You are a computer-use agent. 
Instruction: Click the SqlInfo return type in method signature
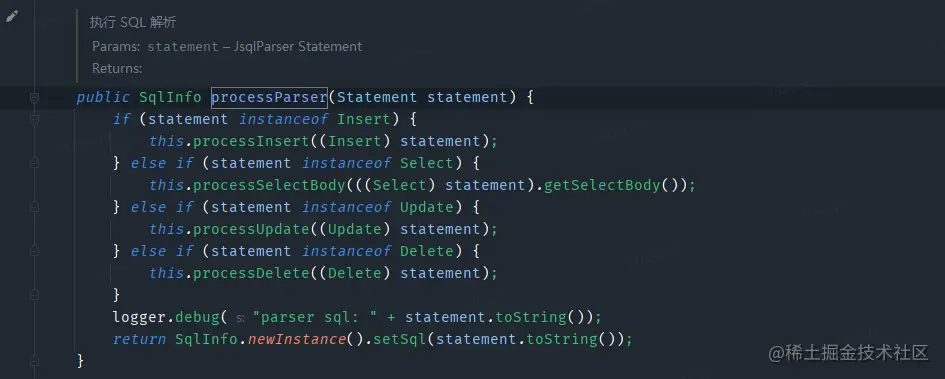pyautogui.click(x=170, y=98)
